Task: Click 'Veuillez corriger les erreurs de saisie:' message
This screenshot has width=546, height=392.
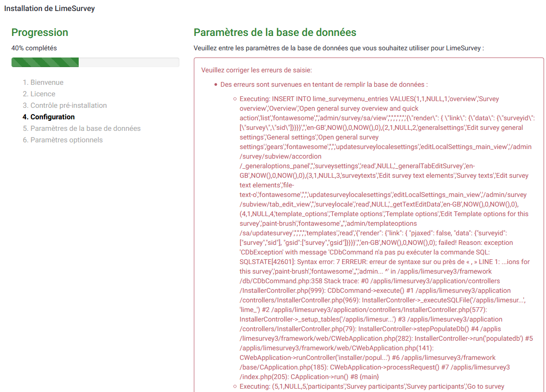Action: coord(257,70)
